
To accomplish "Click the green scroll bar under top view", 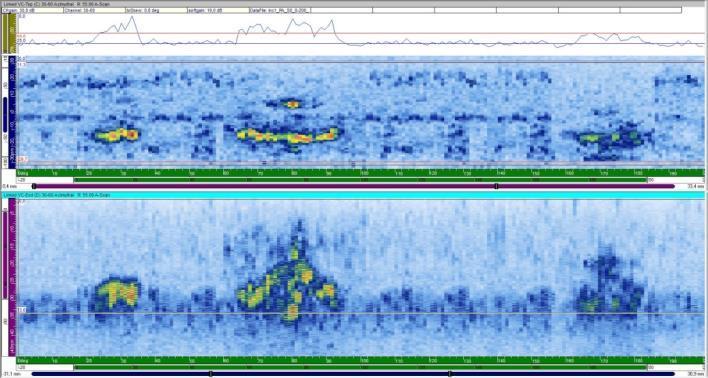I will [360, 180].
